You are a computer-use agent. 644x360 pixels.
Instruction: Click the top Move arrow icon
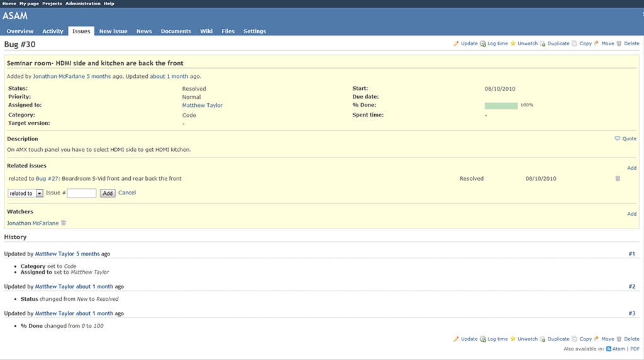tap(596, 43)
